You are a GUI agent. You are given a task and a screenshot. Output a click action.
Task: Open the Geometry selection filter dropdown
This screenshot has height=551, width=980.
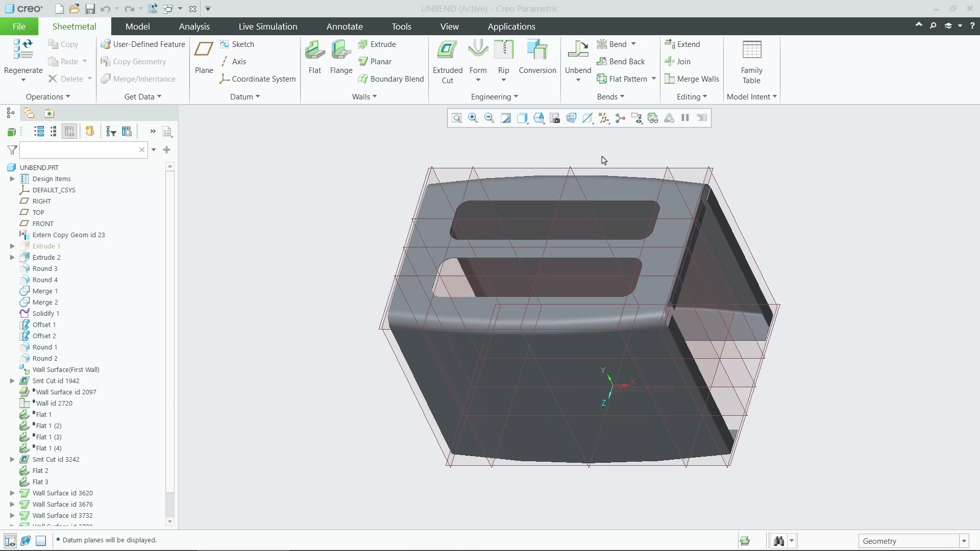(x=964, y=540)
